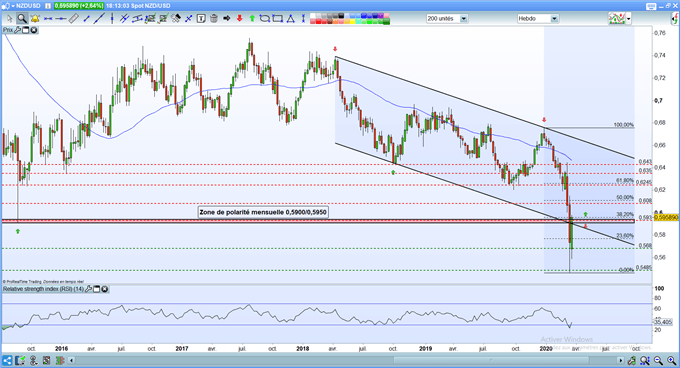This screenshot has height=368, width=680.
Task: Select the black right arrow marker
Action: (226, 19)
